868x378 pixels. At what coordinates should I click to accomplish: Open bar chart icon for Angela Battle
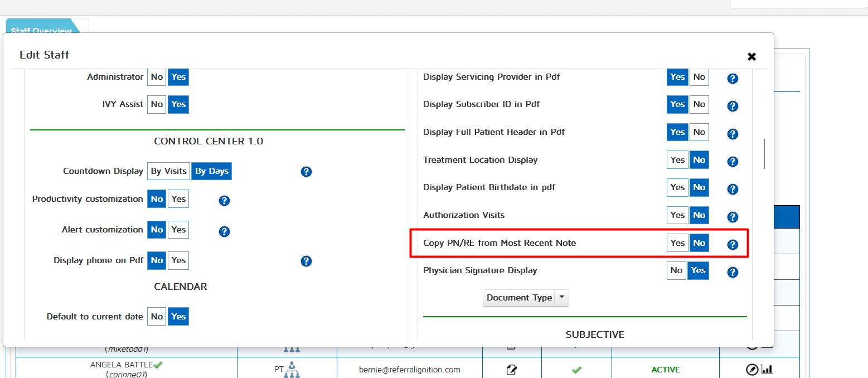coord(767,369)
